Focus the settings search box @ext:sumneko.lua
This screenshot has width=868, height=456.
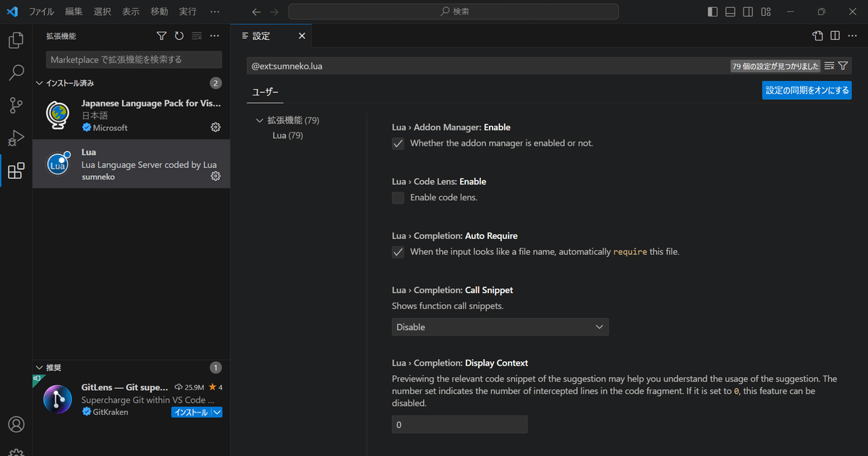point(488,66)
